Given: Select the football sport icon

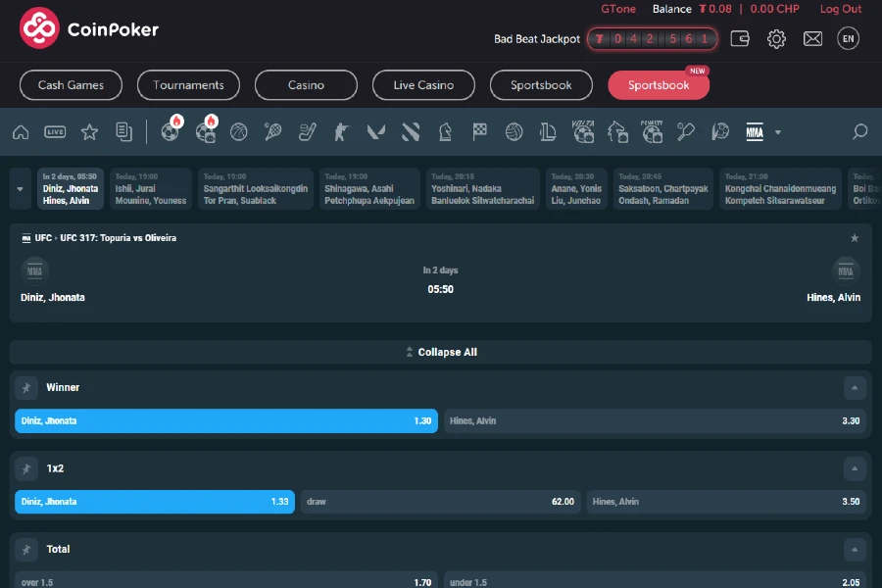Looking at the screenshot, I should (170, 131).
